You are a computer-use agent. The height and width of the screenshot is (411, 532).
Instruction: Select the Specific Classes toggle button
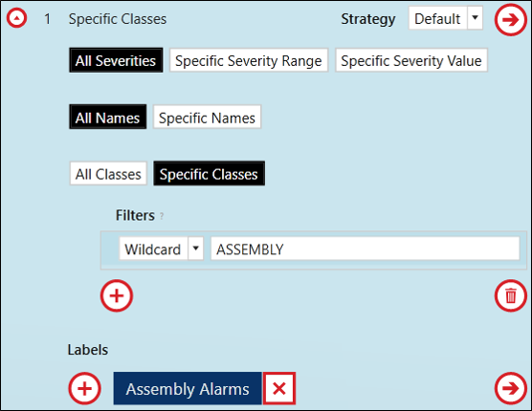[209, 174]
